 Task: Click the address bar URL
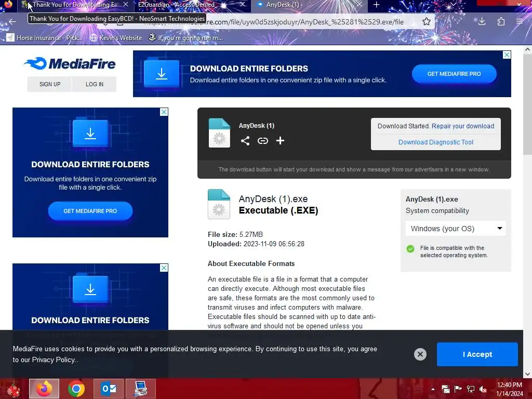pyautogui.click(x=273, y=22)
